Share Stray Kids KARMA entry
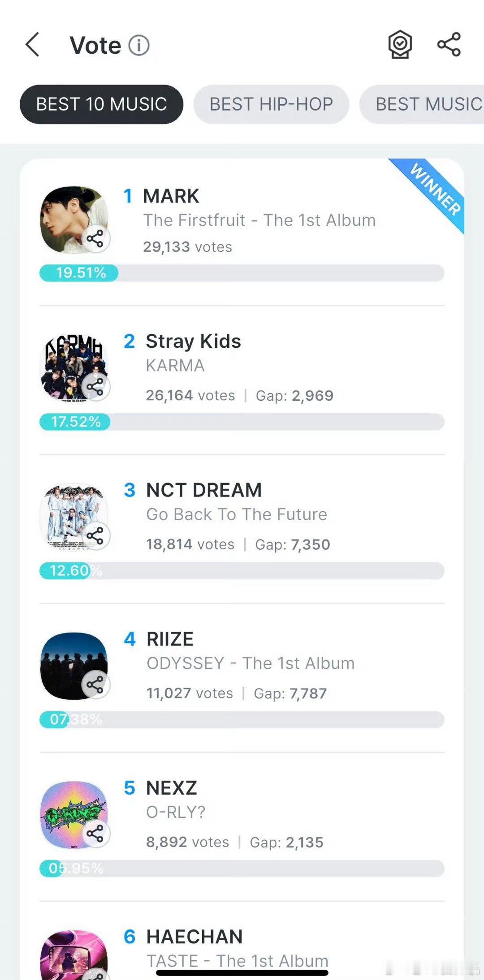 (95, 387)
